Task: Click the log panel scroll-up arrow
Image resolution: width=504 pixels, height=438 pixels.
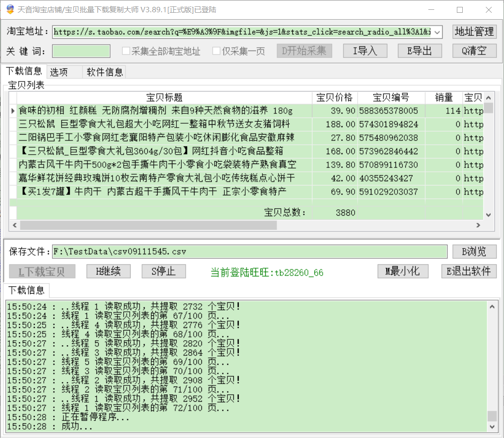Action: [492, 306]
